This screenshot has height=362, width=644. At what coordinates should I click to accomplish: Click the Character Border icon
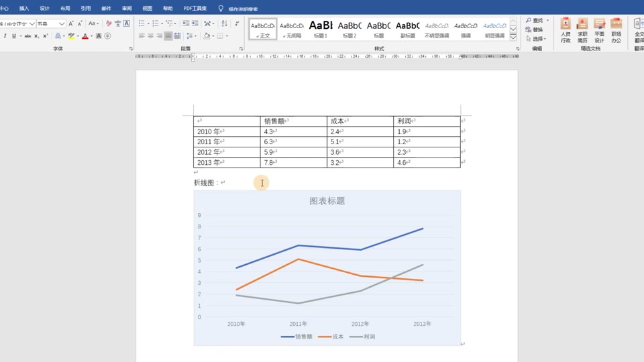click(x=127, y=24)
